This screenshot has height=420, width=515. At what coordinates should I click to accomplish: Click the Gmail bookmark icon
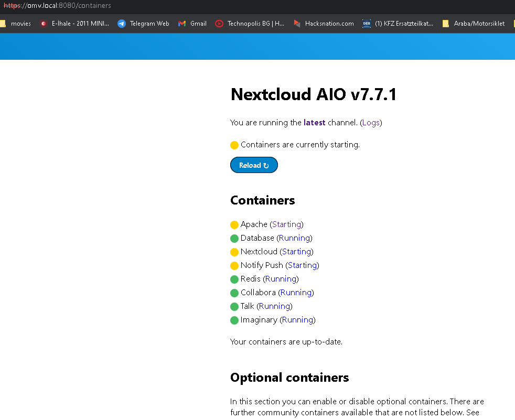[x=182, y=24]
